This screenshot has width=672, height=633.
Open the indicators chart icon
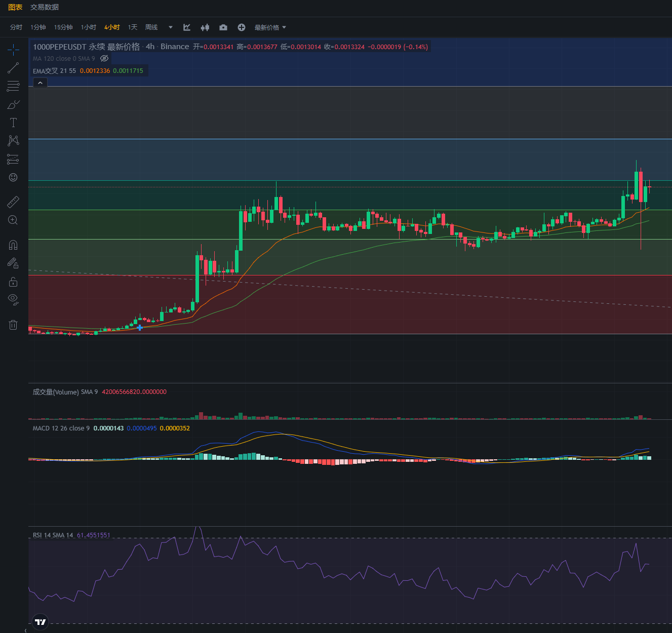coord(187,27)
